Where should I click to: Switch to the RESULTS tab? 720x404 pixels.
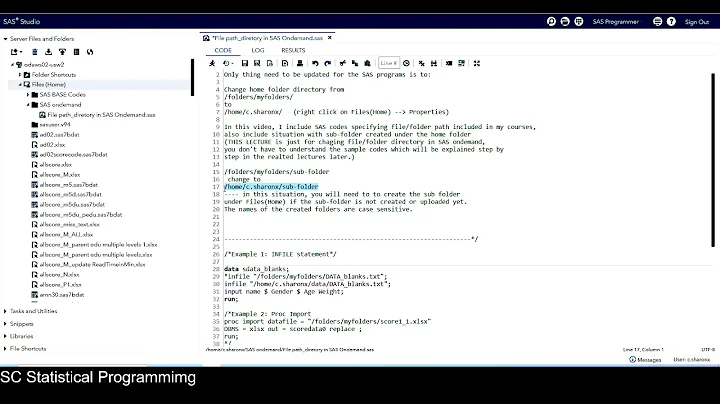tap(293, 50)
